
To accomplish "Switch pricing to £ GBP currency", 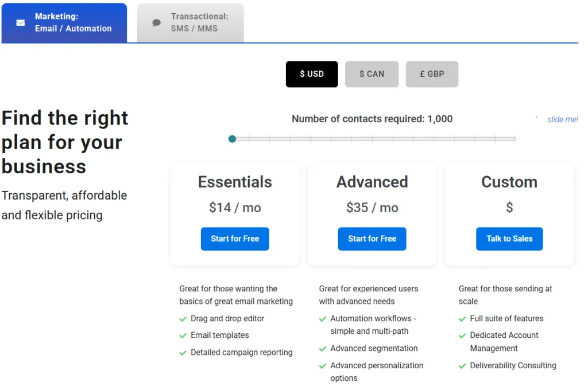I will click(432, 74).
